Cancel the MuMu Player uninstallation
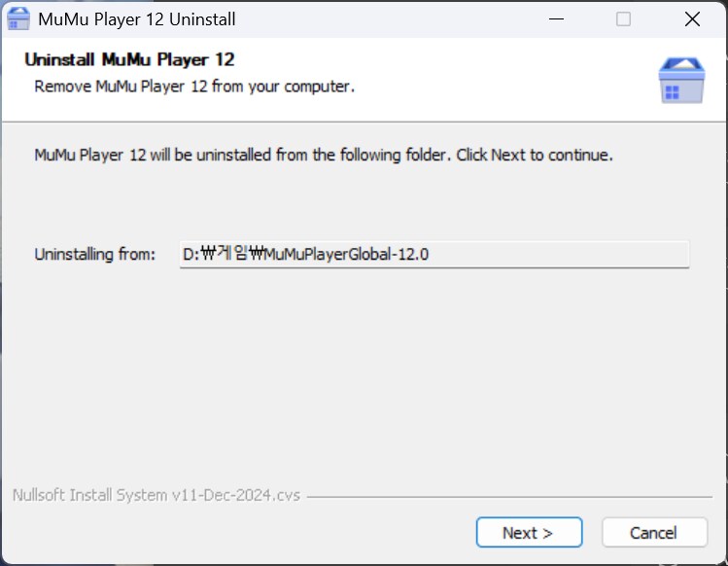 (655, 532)
